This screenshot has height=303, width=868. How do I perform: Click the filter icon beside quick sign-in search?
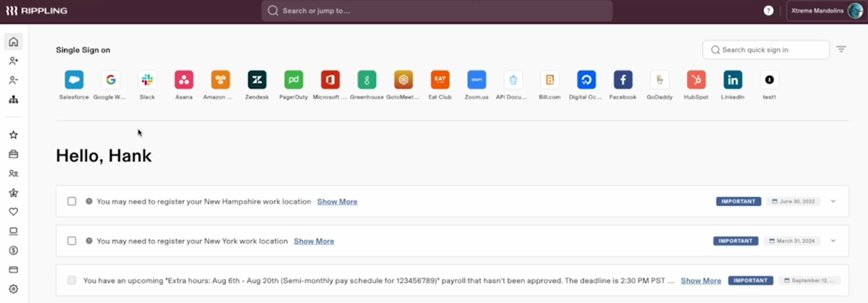pyautogui.click(x=841, y=50)
